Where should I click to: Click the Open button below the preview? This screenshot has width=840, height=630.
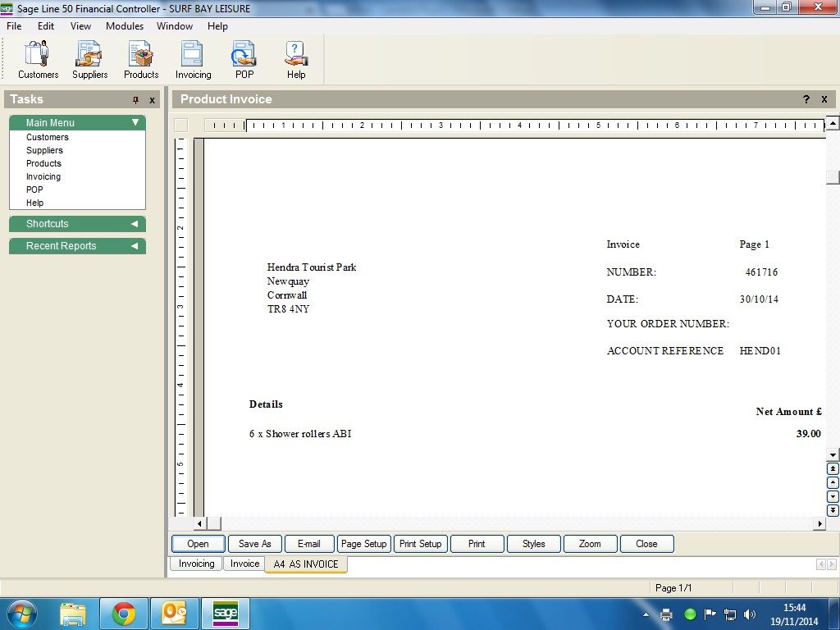(199, 544)
